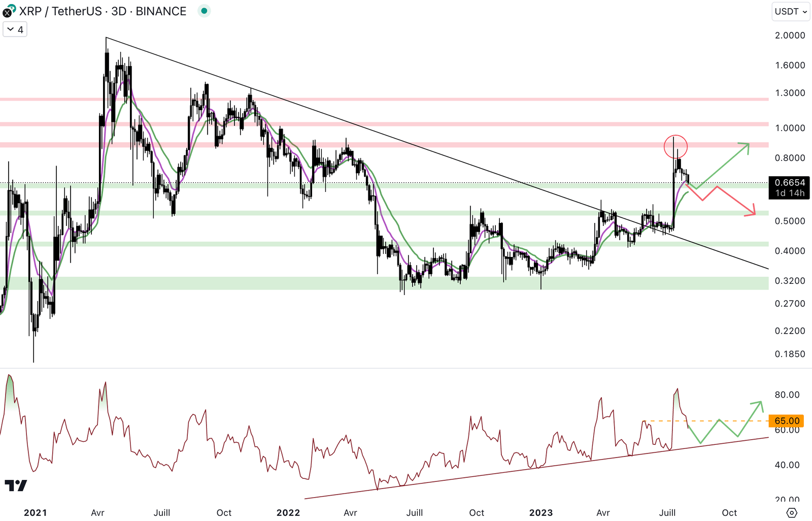Click the RSI 40.00 axis label
The height and width of the screenshot is (521, 812).
coord(787,465)
